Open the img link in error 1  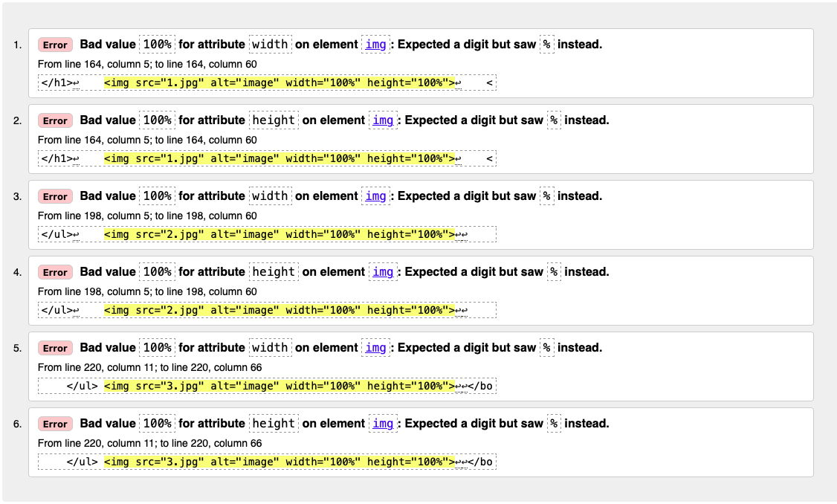[376, 45]
